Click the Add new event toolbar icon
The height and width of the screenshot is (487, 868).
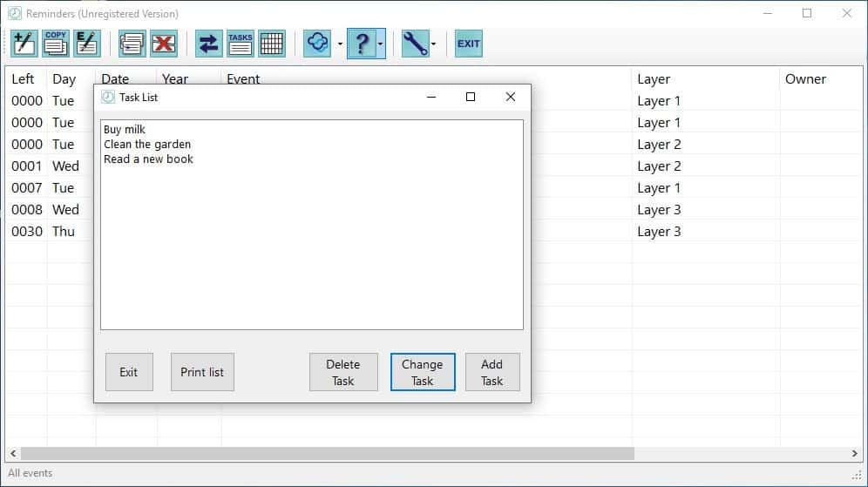tap(24, 44)
